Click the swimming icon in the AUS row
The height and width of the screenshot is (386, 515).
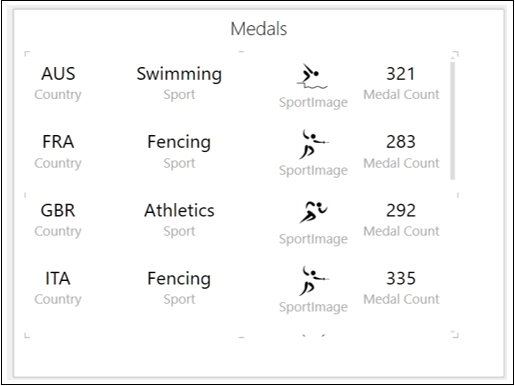(x=312, y=76)
